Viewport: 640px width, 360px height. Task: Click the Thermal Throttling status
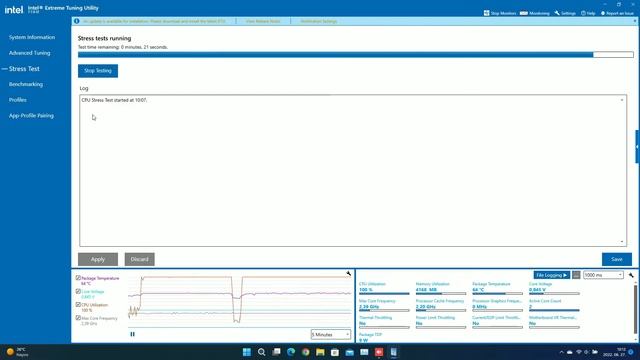[x=362, y=323]
